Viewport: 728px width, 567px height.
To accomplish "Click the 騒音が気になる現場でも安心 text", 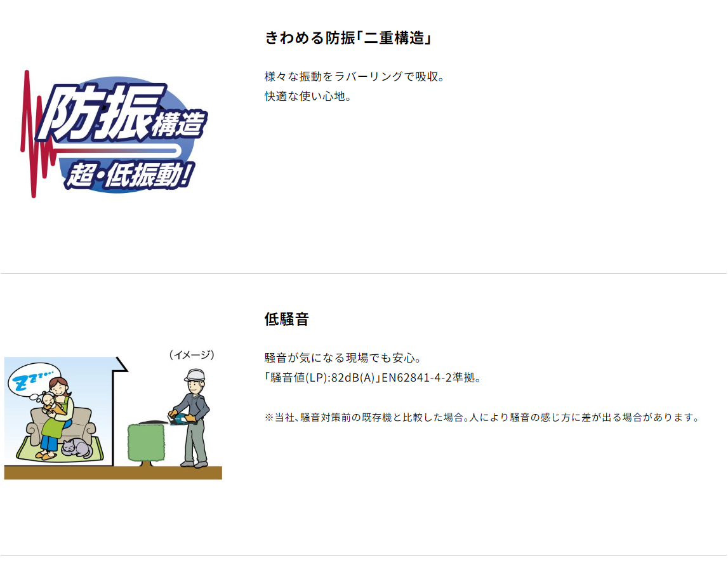I will pyautogui.click(x=343, y=358).
